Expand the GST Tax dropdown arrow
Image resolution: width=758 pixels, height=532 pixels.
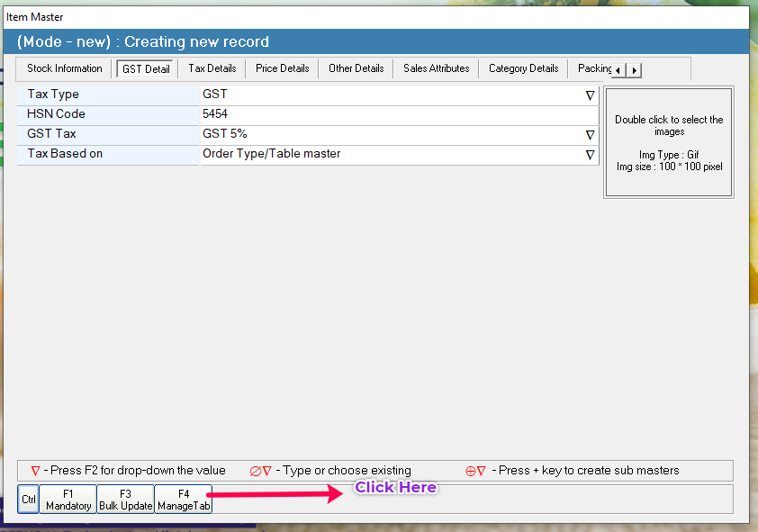[590, 135]
